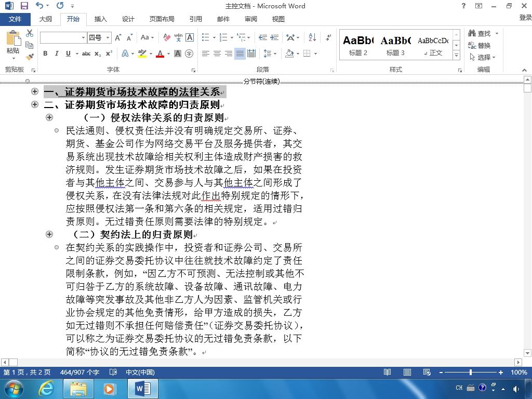
Task: Toggle bold formatting
Action: [x=45, y=54]
